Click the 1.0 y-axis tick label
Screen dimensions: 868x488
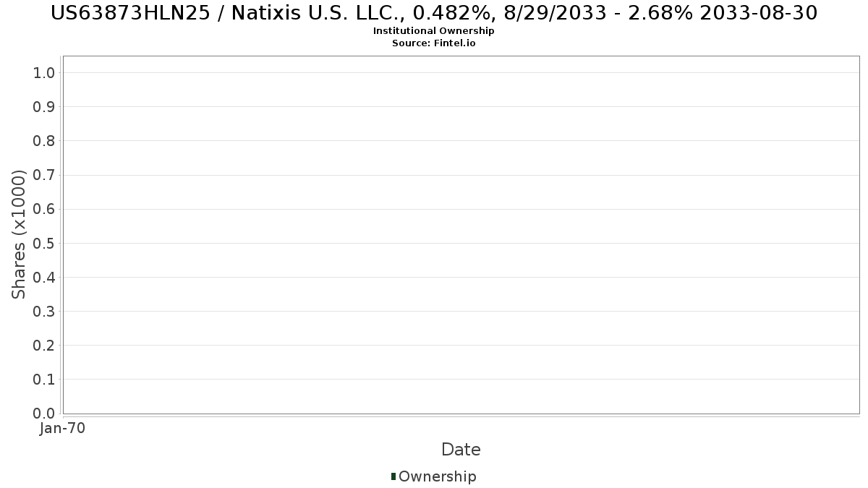[x=44, y=72]
